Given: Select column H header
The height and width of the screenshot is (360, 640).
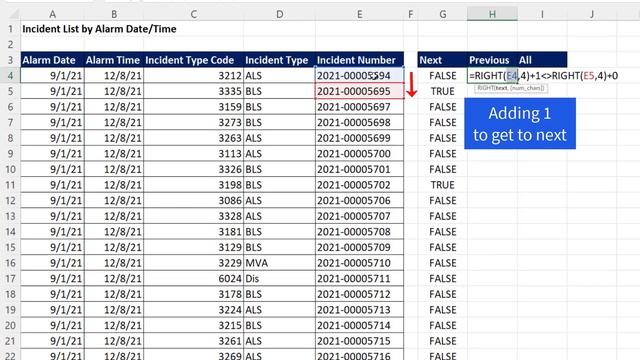Looking at the screenshot, I should click(x=492, y=14).
